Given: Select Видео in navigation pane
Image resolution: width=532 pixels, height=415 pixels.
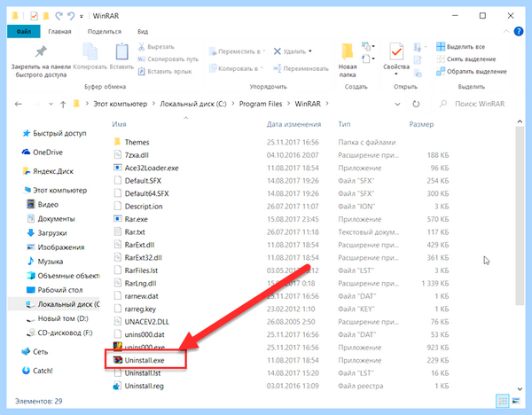Looking at the screenshot, I should click(x=43, y=205).
